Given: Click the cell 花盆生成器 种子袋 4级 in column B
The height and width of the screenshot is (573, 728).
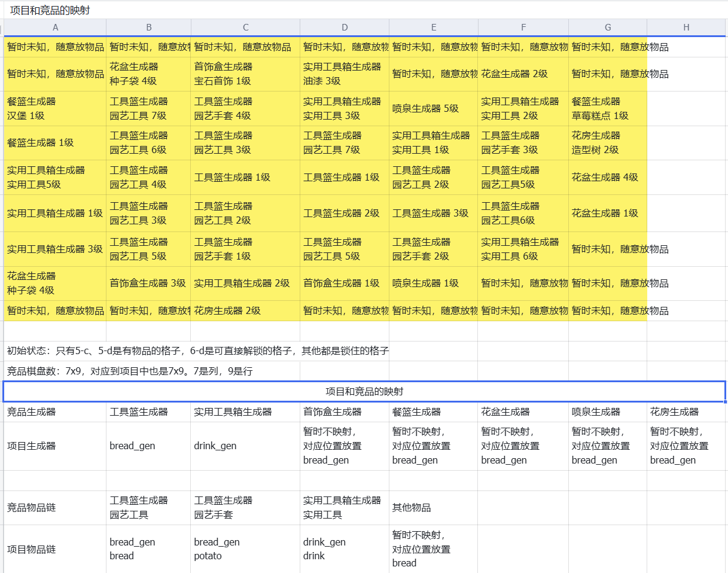Looking at the screenshot, I should 148,74.
